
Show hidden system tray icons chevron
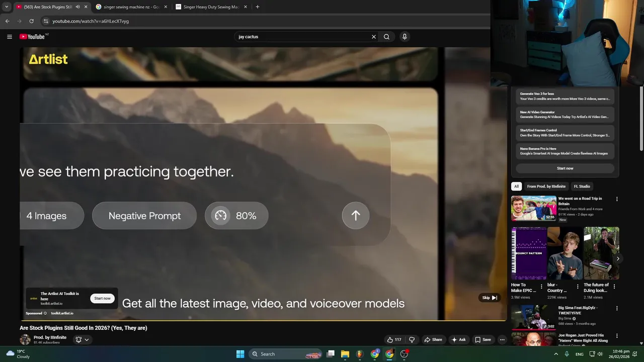click(x=556, y=354)
